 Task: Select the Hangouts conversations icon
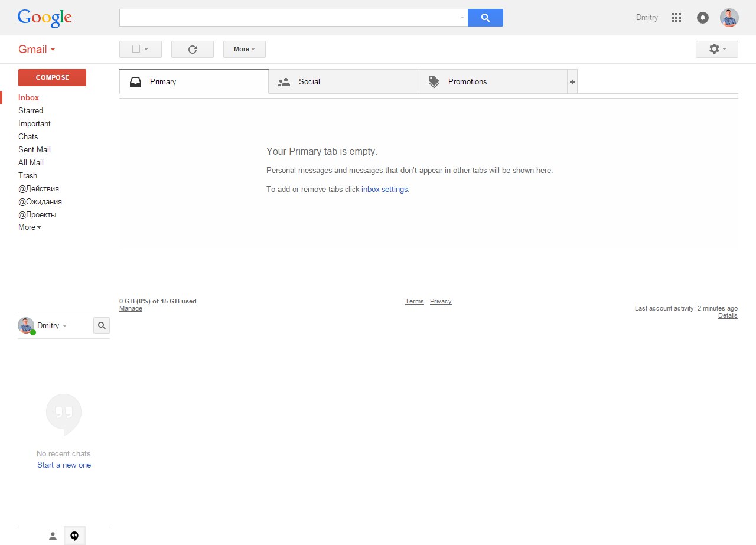(x=74, y=536)
